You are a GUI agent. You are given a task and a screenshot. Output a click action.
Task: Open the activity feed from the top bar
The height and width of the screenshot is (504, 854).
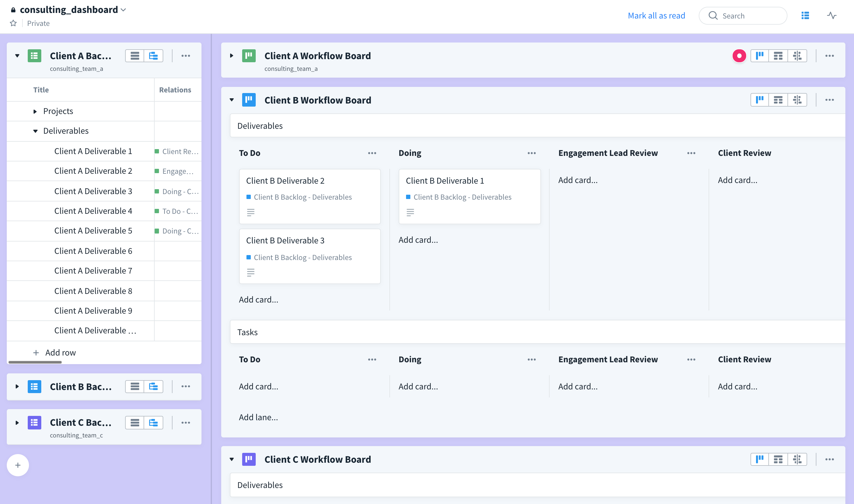[x=832, y=15]
